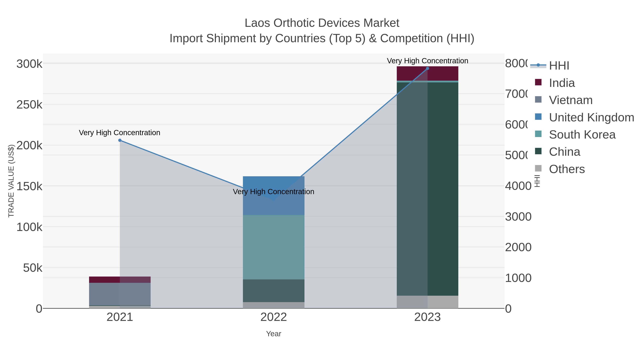644x362 pixels.
Task: Click the 100k y-axis tick label
Action: [29, 227]
